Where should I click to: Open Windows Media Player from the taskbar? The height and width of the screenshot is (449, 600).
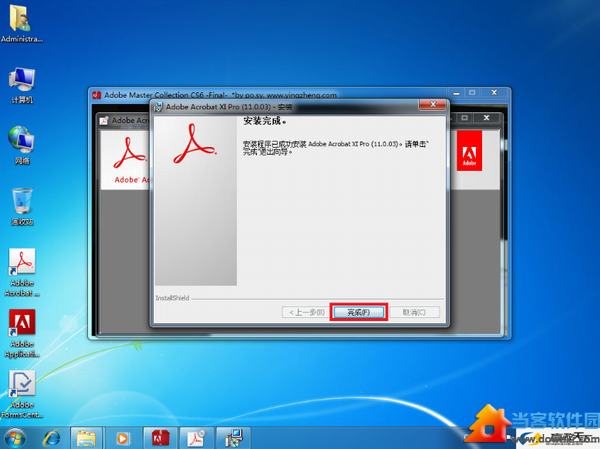[x=122, y=438]
